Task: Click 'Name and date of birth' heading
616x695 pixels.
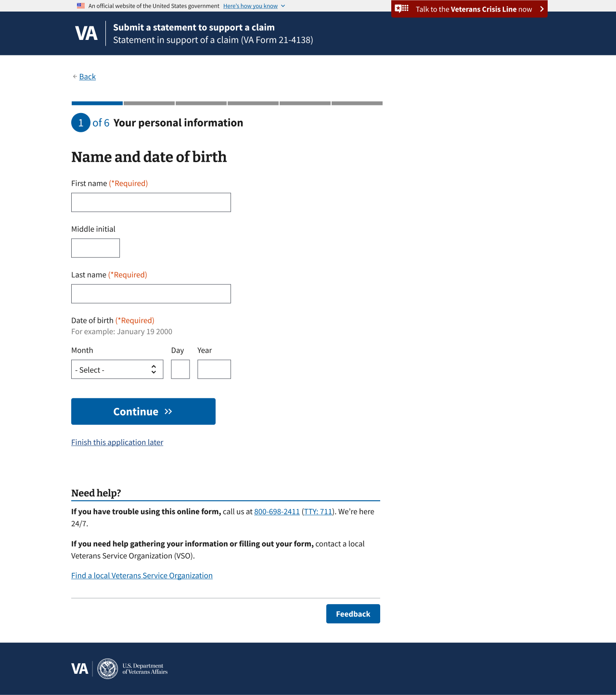Action: (149, 157)
